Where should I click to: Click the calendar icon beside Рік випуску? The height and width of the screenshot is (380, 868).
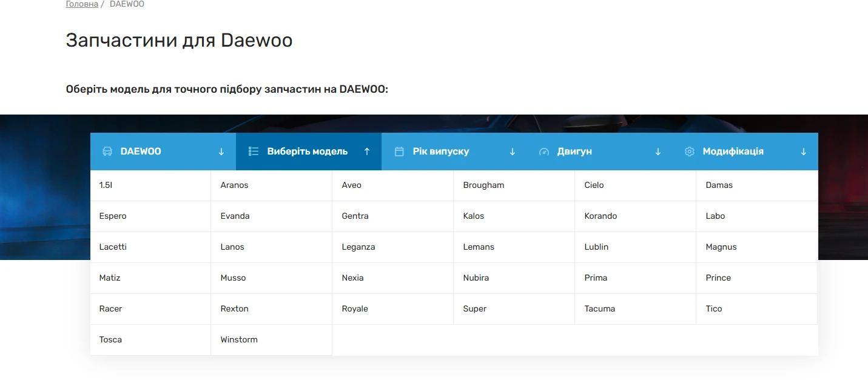pyautogui.click(x=399, y=152)
